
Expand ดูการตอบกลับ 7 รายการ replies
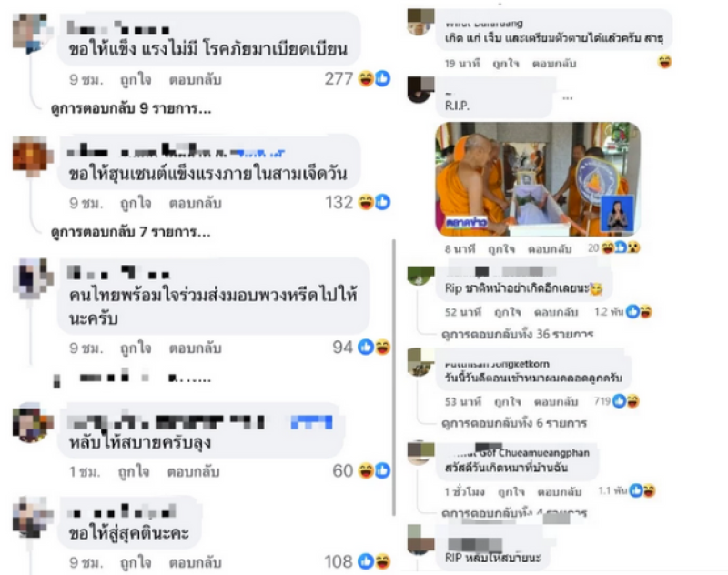(x=130, y=232)
